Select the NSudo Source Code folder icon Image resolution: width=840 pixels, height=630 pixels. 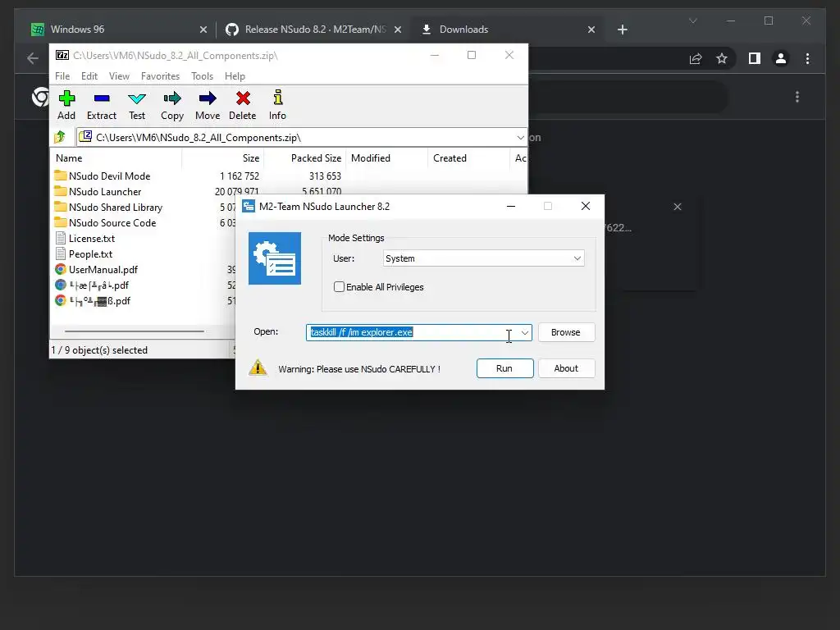click(x=61, y=222)
